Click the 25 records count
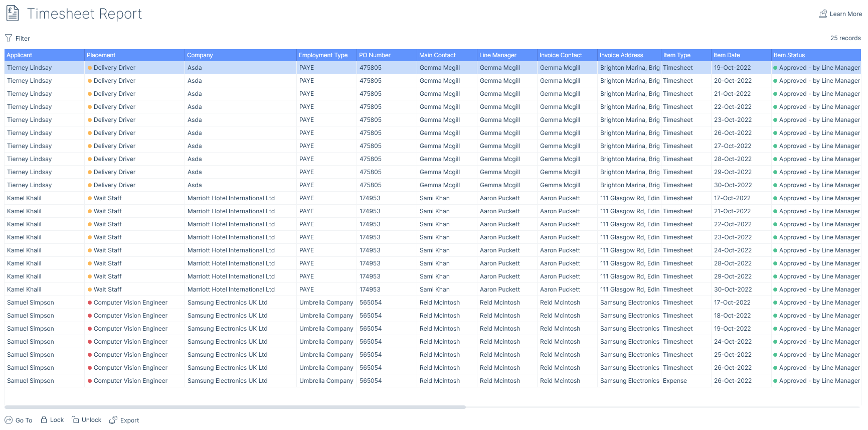The height and width of the screenshot is (430, 868). click(x=845, y=38)
